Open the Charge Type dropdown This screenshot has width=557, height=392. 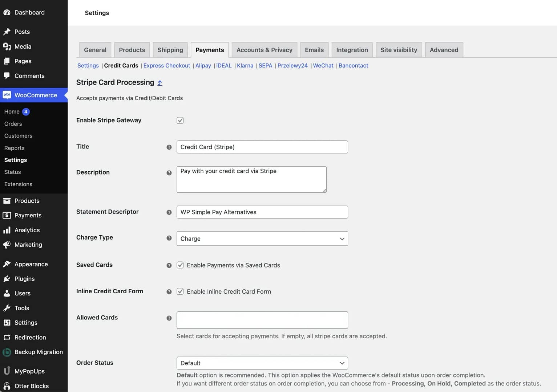pyautogui.click(x=262, y=238)
